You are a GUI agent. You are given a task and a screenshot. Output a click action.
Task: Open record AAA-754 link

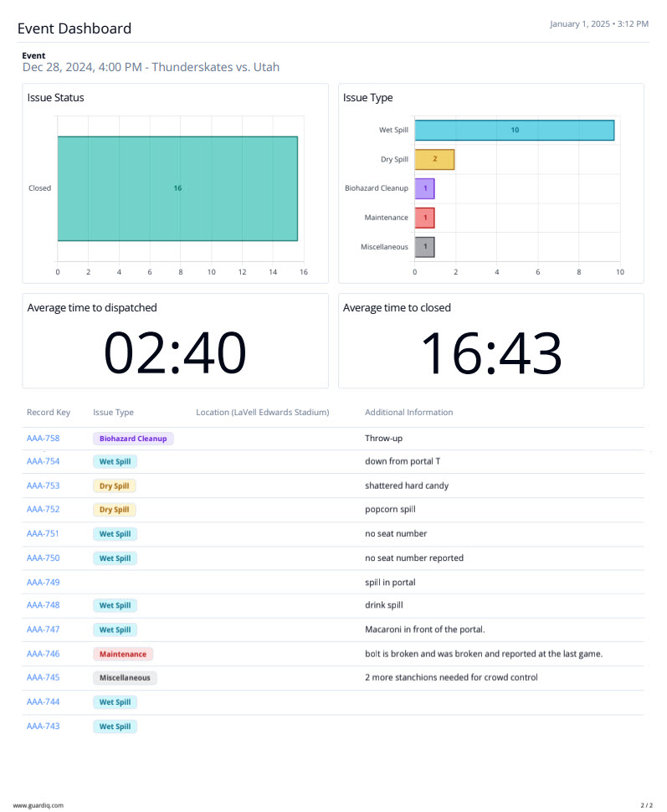43,461
